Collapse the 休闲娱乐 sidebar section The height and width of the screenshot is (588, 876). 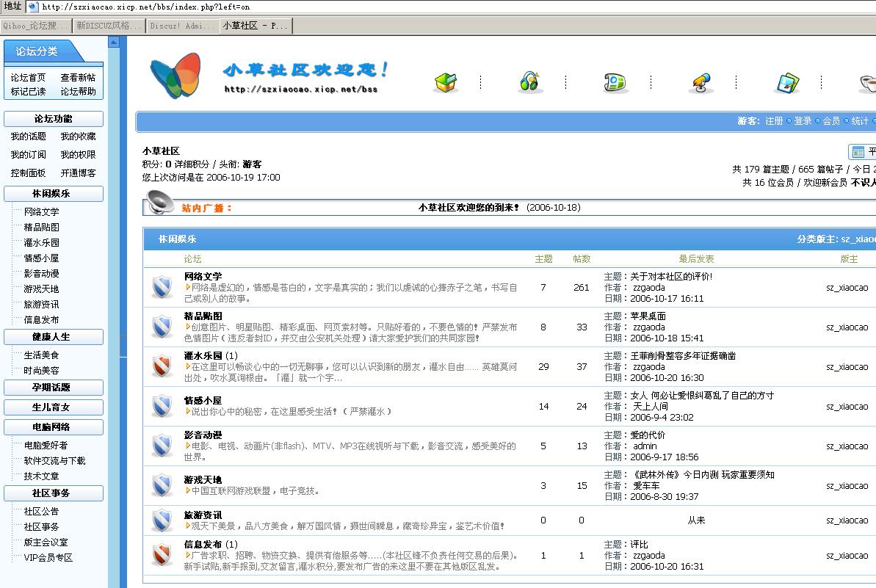click(x=54, y=194)
